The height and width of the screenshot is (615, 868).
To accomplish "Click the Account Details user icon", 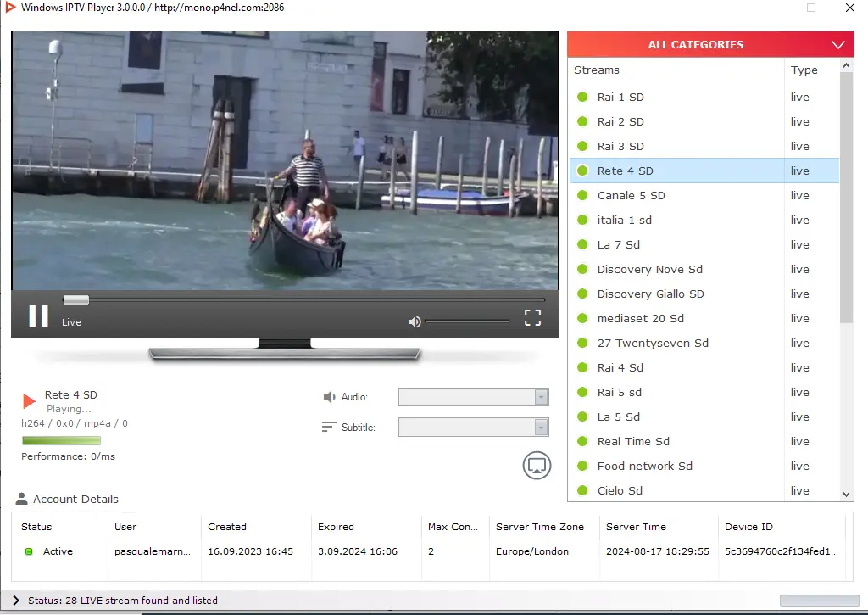I will (x=21, y=499).
